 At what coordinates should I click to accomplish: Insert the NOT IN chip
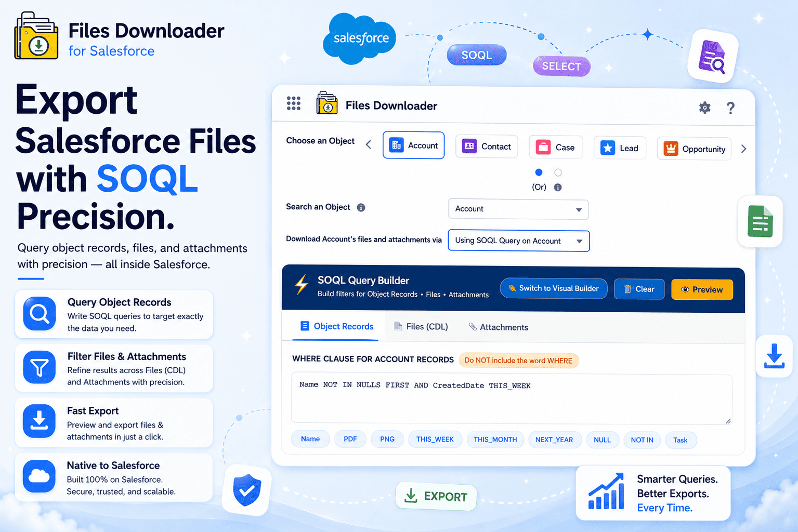pyautogui.click(x=642, y=440)
